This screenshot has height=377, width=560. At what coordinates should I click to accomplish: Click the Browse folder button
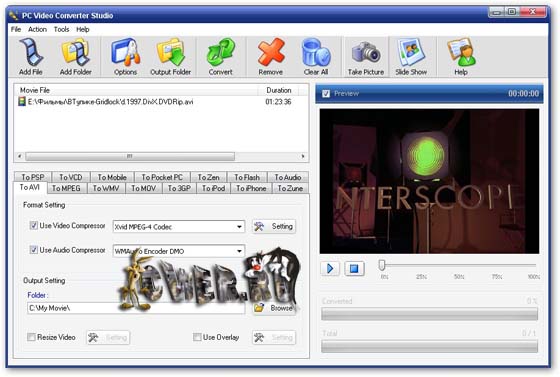(274, 308)
